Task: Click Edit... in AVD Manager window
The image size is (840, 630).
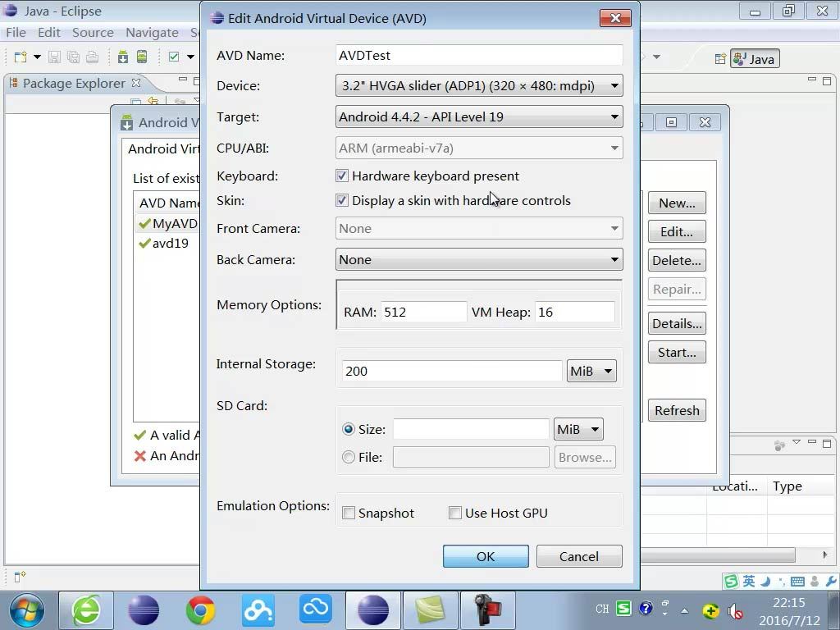Action: (x=677, y=231)
